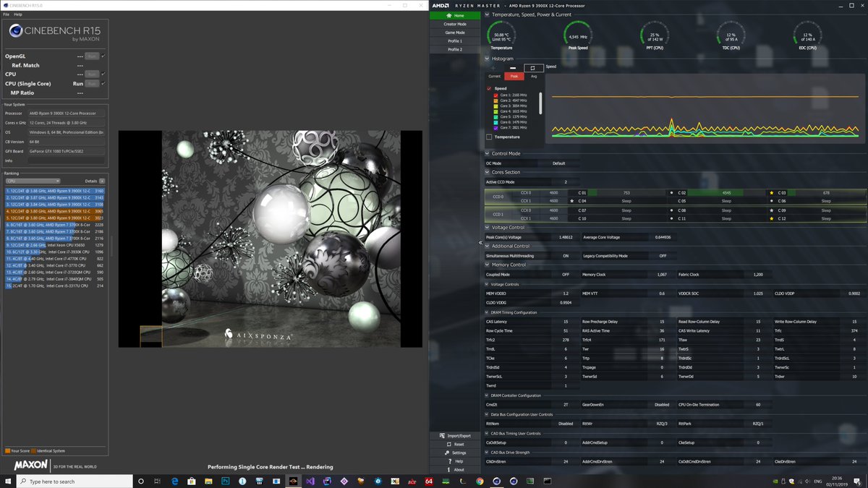Open the File menu in Cinebench
This screenshot has height=488, width=868.
(6, 14)
